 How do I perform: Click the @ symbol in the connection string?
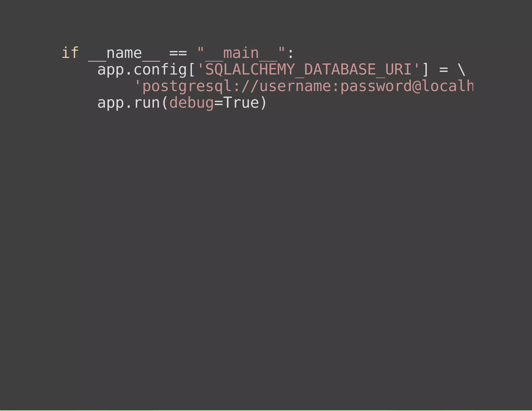[x=416, y=87]
